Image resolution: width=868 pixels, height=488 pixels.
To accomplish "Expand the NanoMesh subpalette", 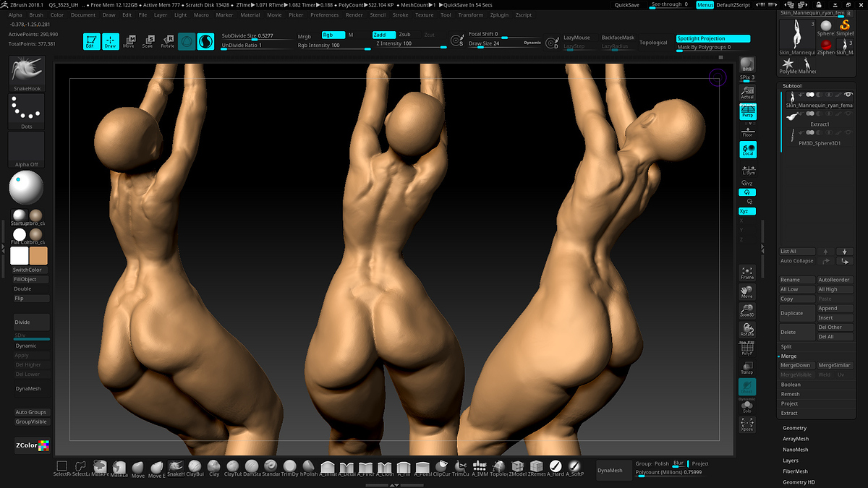I will (796, 450).
